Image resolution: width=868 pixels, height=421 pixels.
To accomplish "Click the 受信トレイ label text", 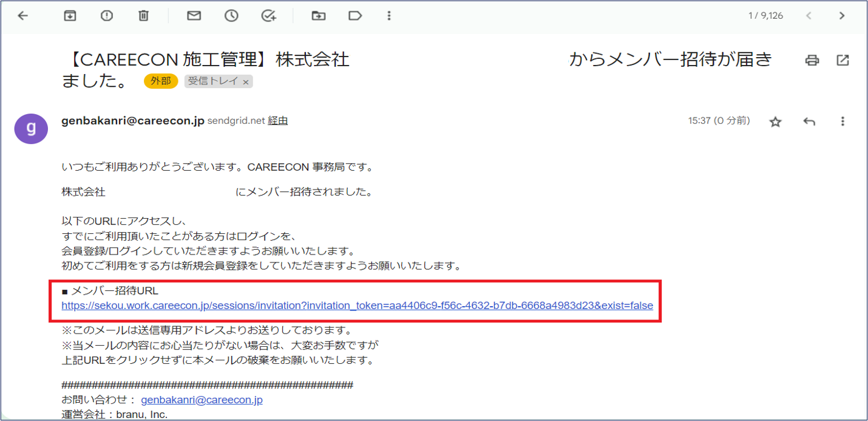I will [x=212, y=81].
